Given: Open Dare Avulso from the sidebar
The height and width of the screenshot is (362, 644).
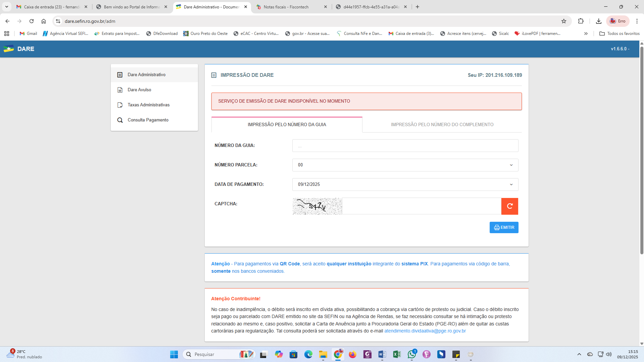Looking at the screenshot, I should pos(139,90).
